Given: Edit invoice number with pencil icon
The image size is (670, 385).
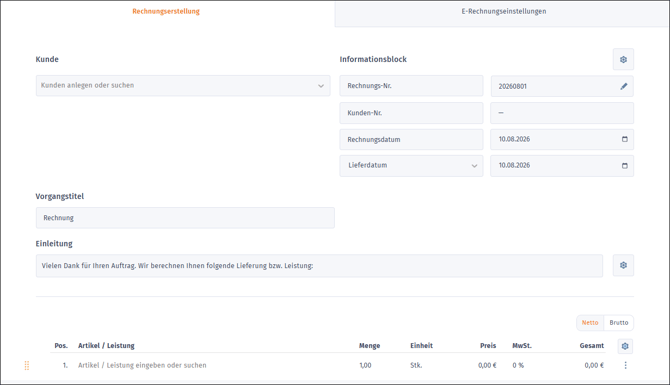Looking at the screenshot, I should point(624,86).
